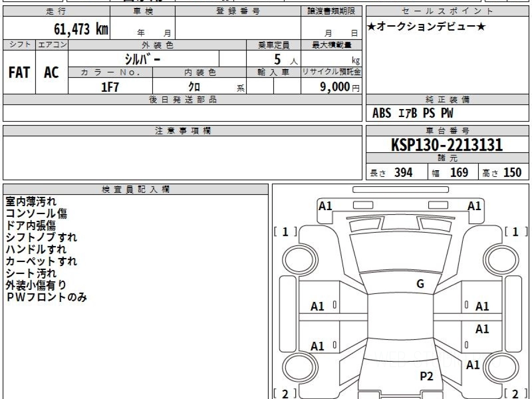This screenshot has height=399, width=532.
Task: Select the color code 1F7
Action: 110,86
